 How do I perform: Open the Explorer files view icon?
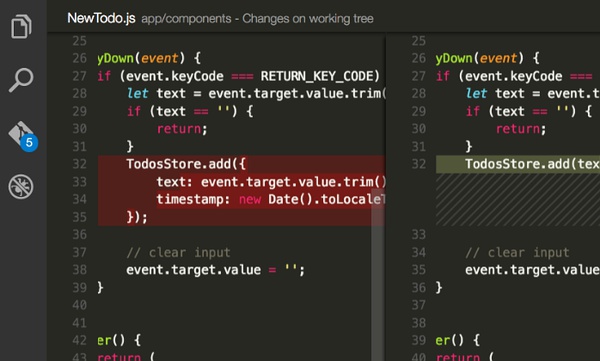21,26
